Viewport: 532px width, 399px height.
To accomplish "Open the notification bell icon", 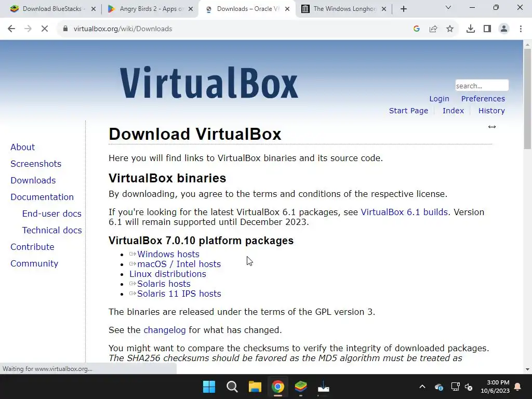I will coord(518,387).
